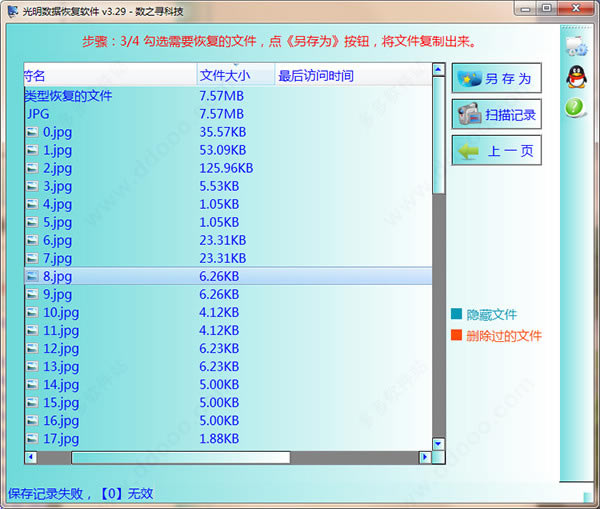Click size value 125.96KB
This screenshot has width=600, height=509.
point(226,168)
